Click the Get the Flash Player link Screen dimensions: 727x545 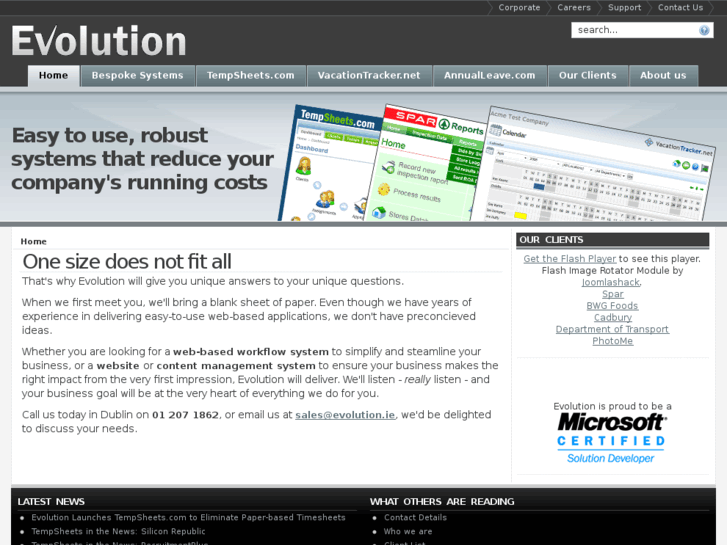tap(570, 259)
